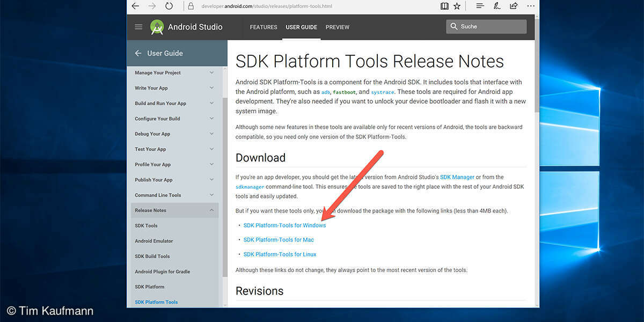This screenshot has height=322, width=644.
Task: Click the Android Studio logo
Action: coord(157,27)
